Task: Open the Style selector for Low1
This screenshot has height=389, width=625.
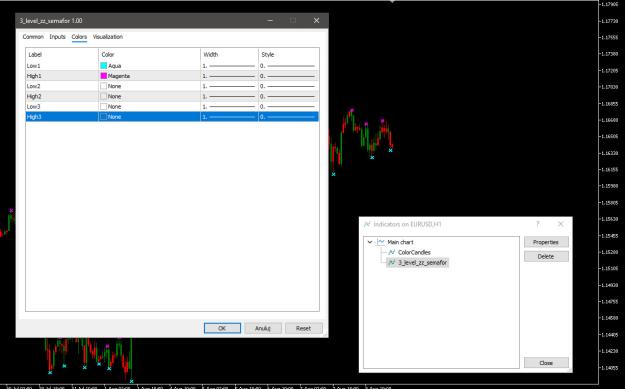Action: point(289,65)
